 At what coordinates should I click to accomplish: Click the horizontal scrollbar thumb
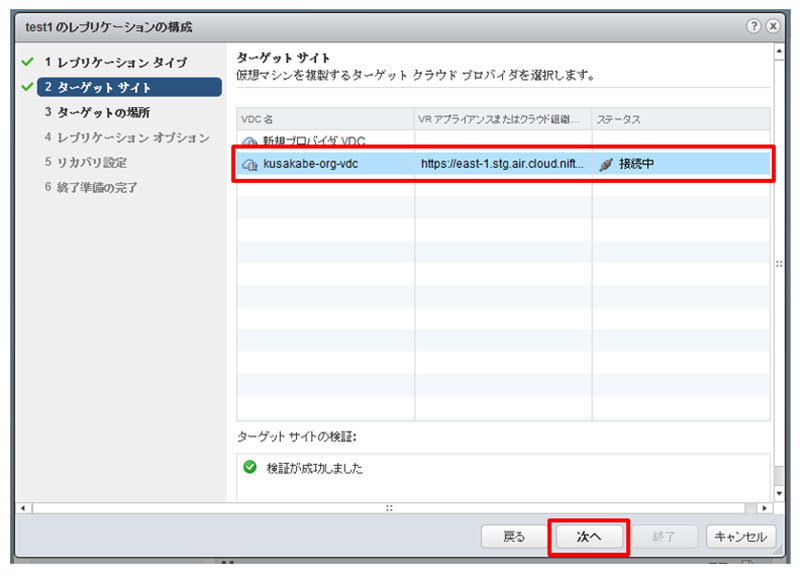point(389,508)
